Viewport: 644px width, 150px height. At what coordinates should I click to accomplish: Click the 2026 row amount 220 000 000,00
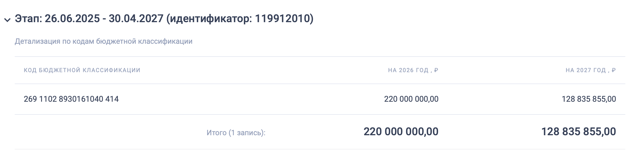tap(411, 99)
